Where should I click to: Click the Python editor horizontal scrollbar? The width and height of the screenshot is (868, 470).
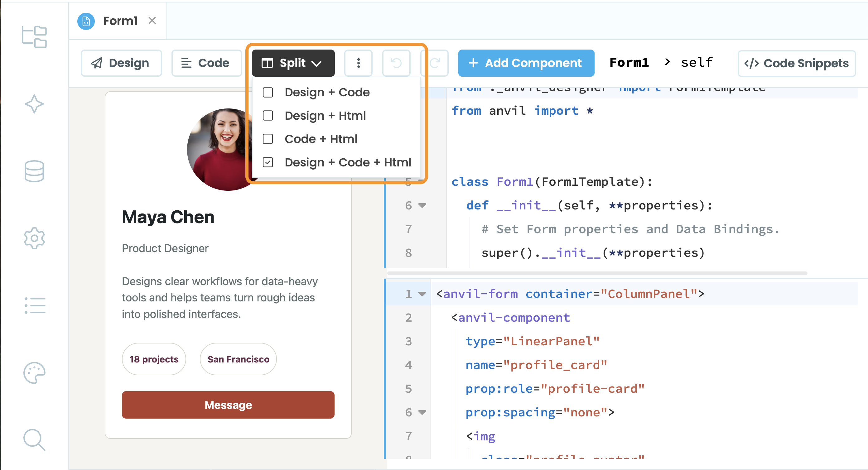(597, 273)
